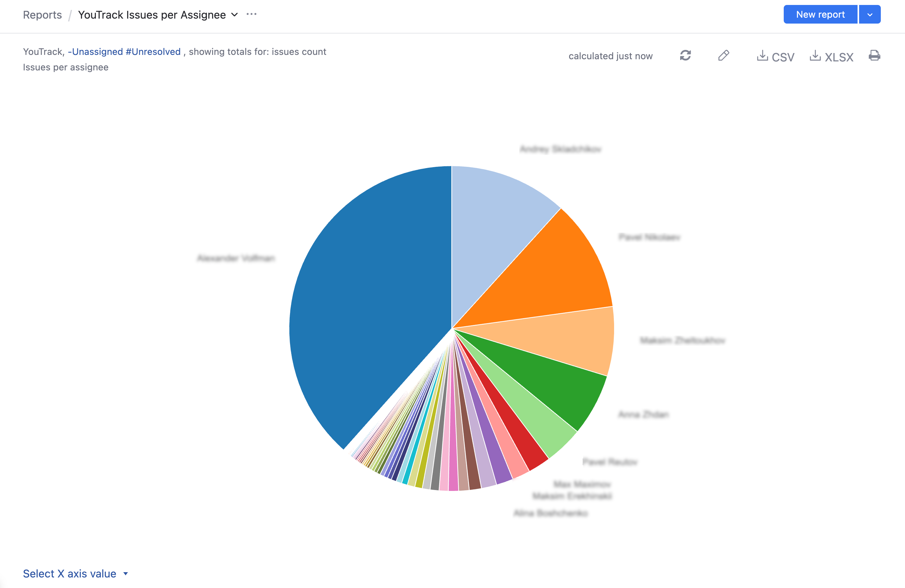This screenshot has height=588, width=905.
Task: Click the New report button
Action: coord(820,14)
